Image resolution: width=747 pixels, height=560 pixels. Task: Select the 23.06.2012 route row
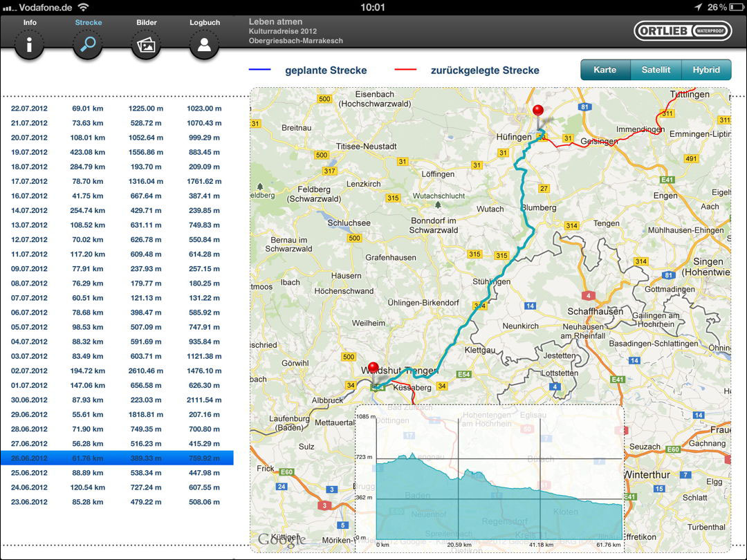tap(117, 501)
